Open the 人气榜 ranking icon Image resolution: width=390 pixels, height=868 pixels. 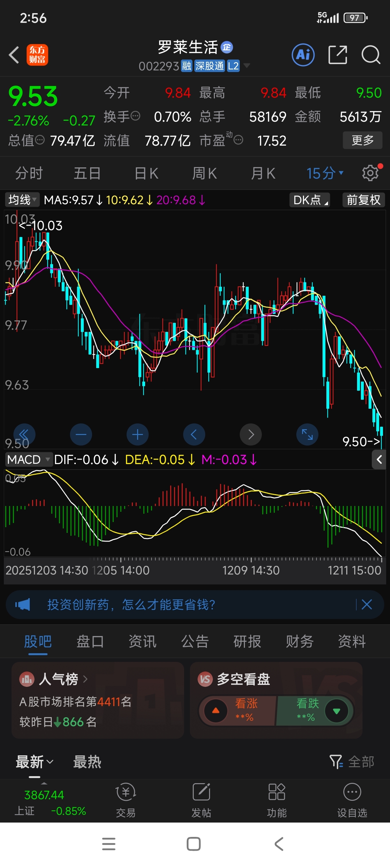tap(27, 679)
